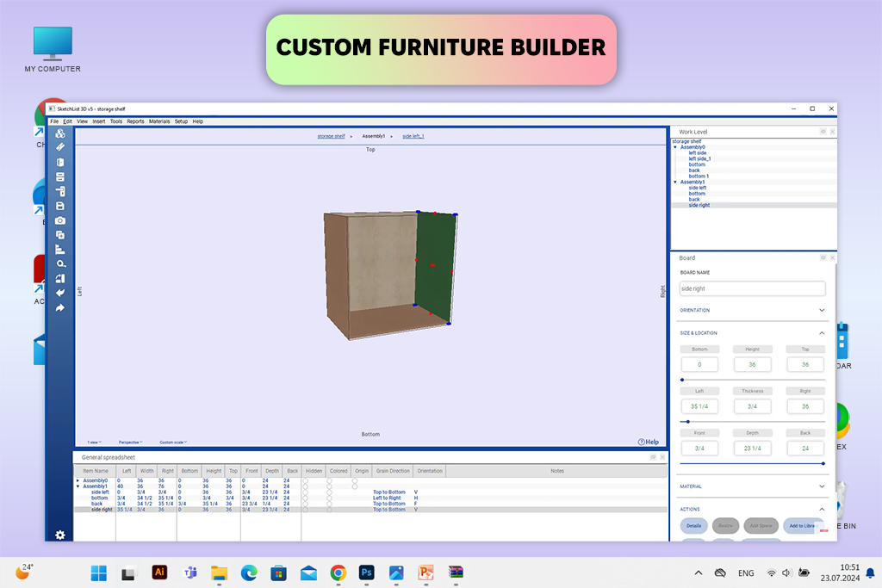Screen dimensions: 882x588
Task: Toggle Hidden for side left row
Action: [306, 492]
